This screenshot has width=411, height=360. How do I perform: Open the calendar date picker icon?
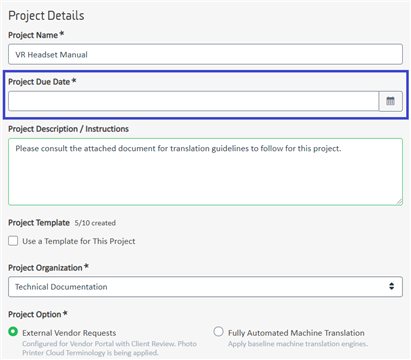(x=390, y=101)
